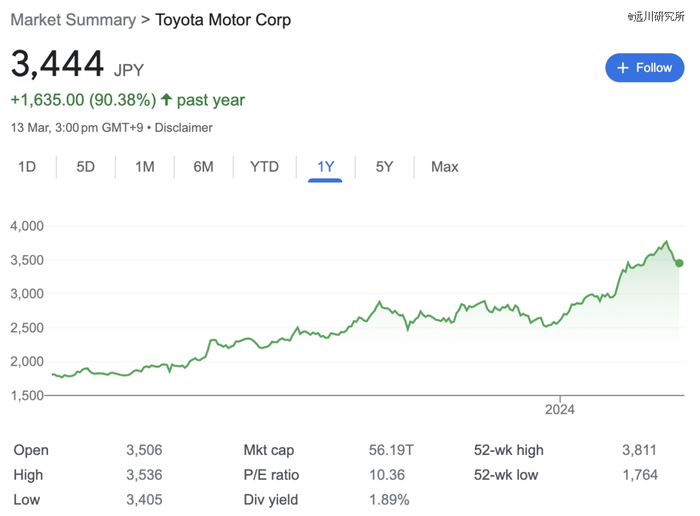The image size is (700, 516).
Task: Click the Mkt cap label
Action: pyautogui.click(x=269, y=451)
